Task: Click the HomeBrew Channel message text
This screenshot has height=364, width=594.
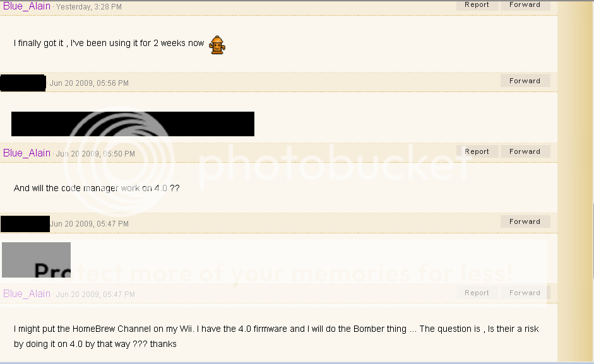Action: point(276,336)
